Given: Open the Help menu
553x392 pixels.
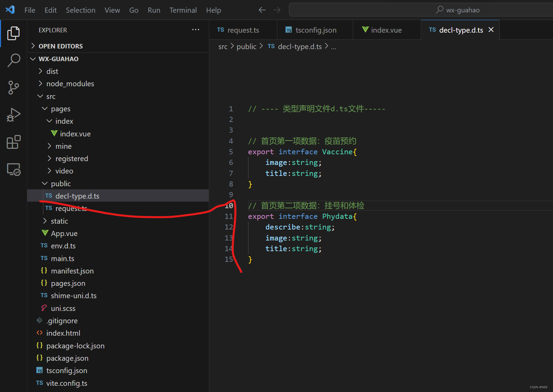Looking at the screenshot, I should [x=214, y=10].
